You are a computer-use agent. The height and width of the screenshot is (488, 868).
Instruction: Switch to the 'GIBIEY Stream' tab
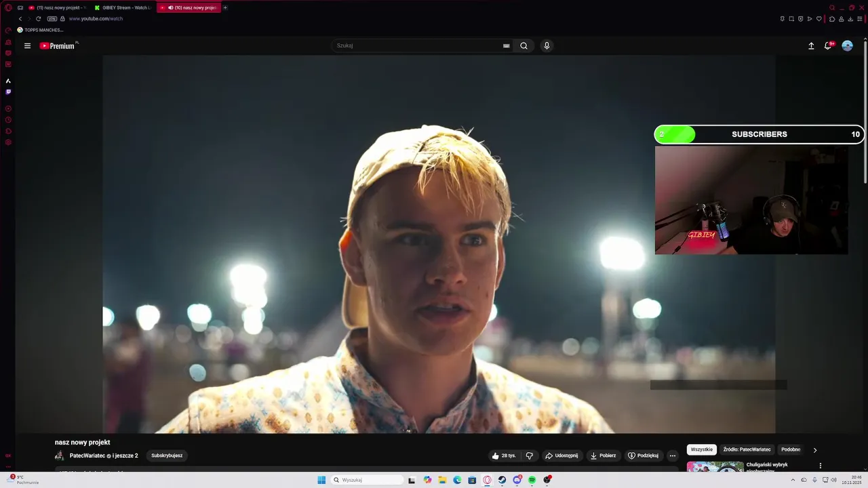coord(122,7)
